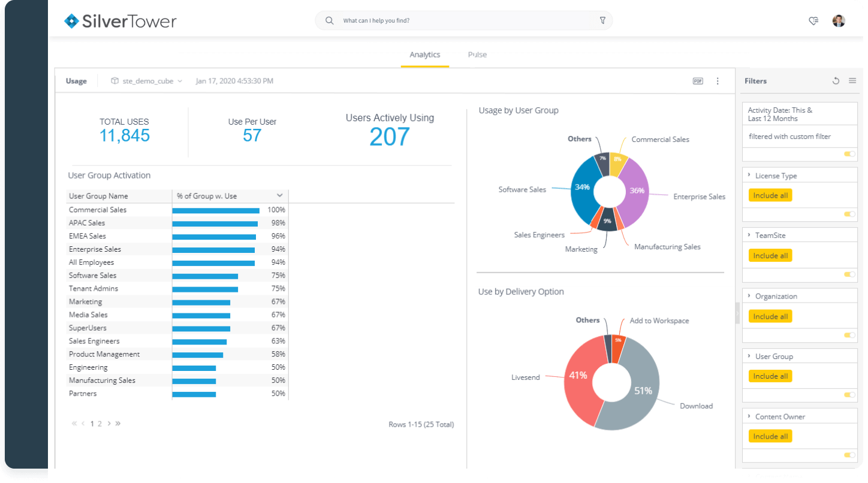Export the dashboard as PDF
The width and height of the screenshot is (868, 483).
coord(698,81)
